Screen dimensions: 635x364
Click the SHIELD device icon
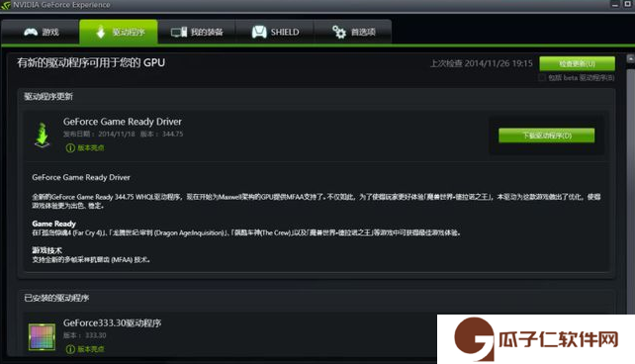pos(259,32)
